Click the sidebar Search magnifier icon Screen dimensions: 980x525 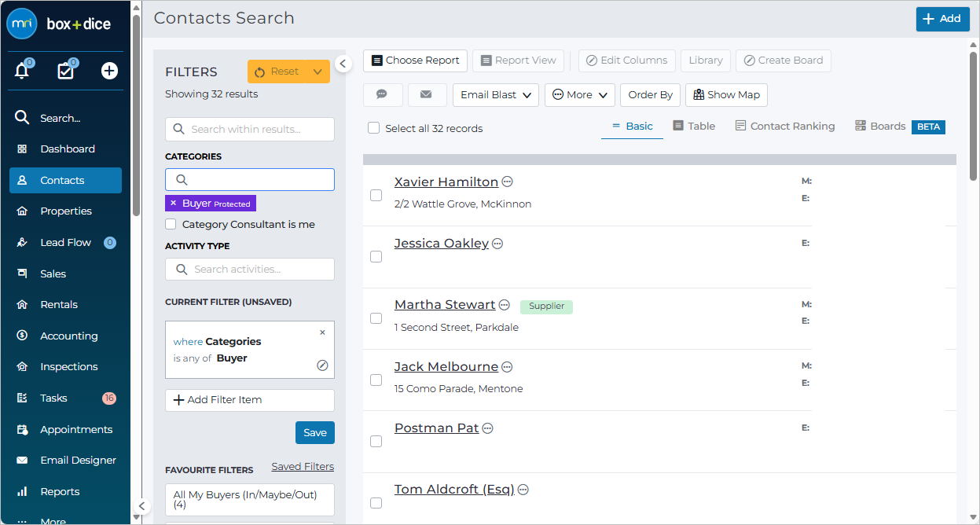click(22, 118)
